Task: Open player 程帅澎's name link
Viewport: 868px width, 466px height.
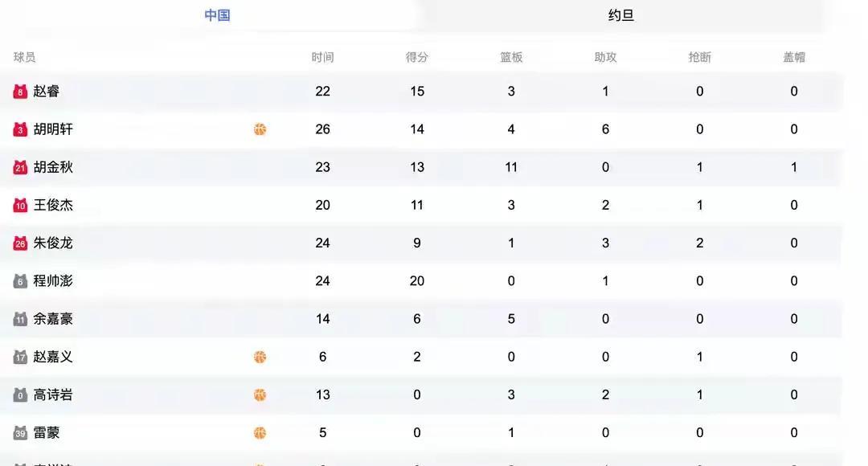Action: tap(53, 281)
